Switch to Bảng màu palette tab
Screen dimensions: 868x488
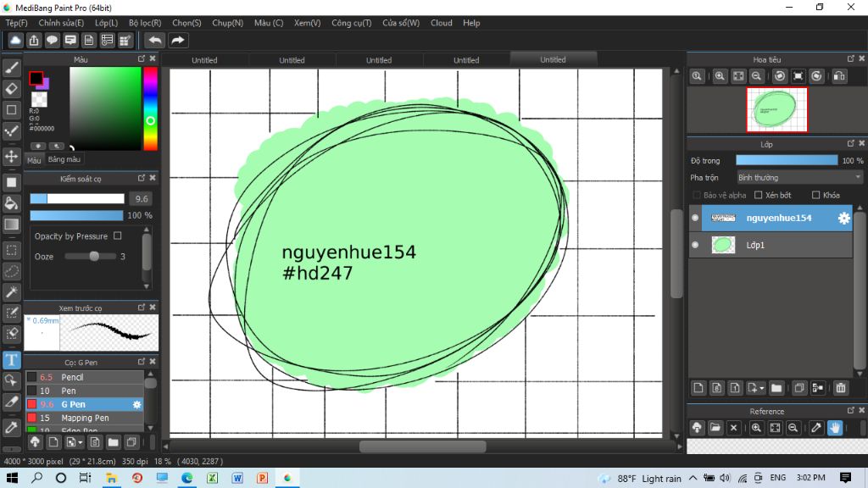(x=64, y=159)
